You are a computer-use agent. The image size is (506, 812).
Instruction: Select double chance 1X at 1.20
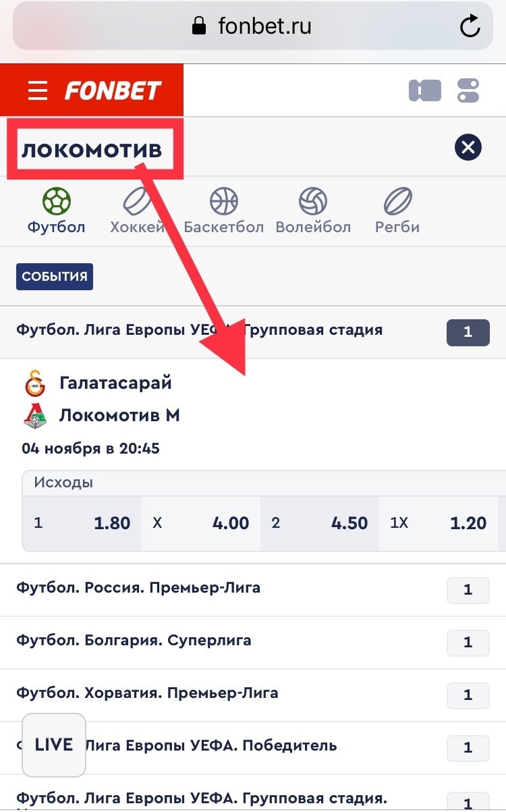click(x=439, y=523)
